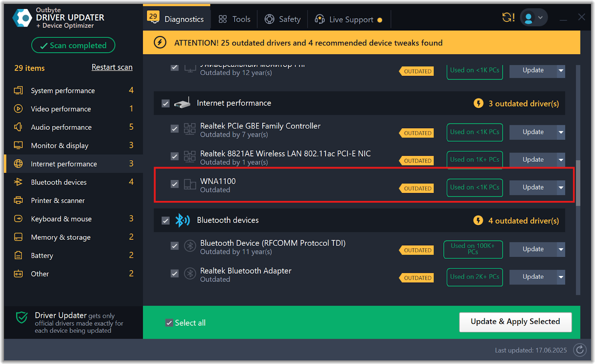Image resolution: width=595 pixels, height=364 pixels.
Task: Click the Restart scan link
Action: pyautogui.click(x=112, y=67)
